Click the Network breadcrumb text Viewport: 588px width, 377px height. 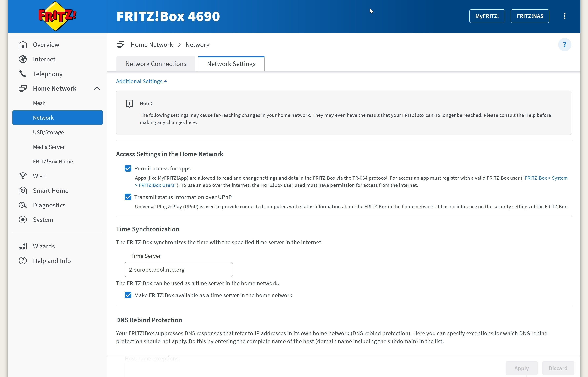pyautogui.click(x=197, y=45)
